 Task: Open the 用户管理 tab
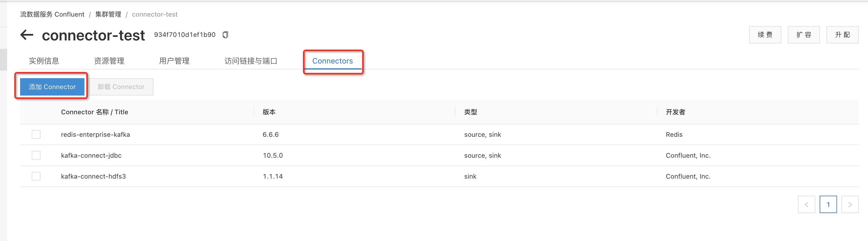[174, 61]
